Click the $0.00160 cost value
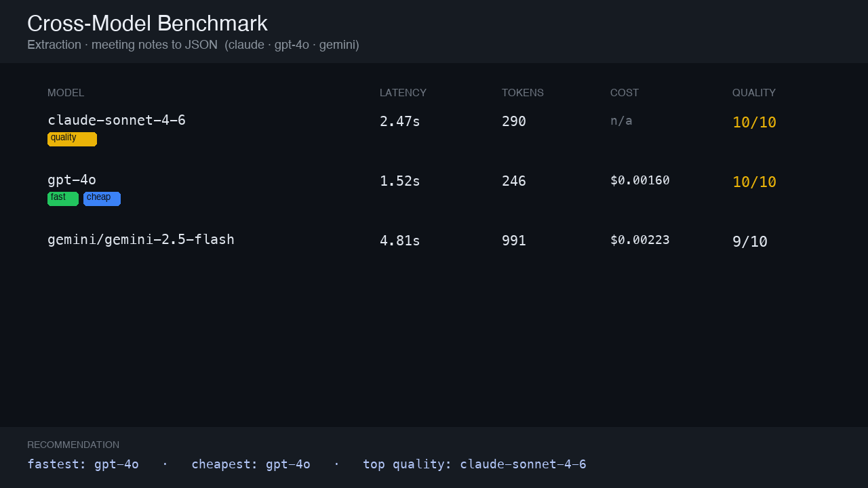 pyautogui.click(x=640, y=180)
